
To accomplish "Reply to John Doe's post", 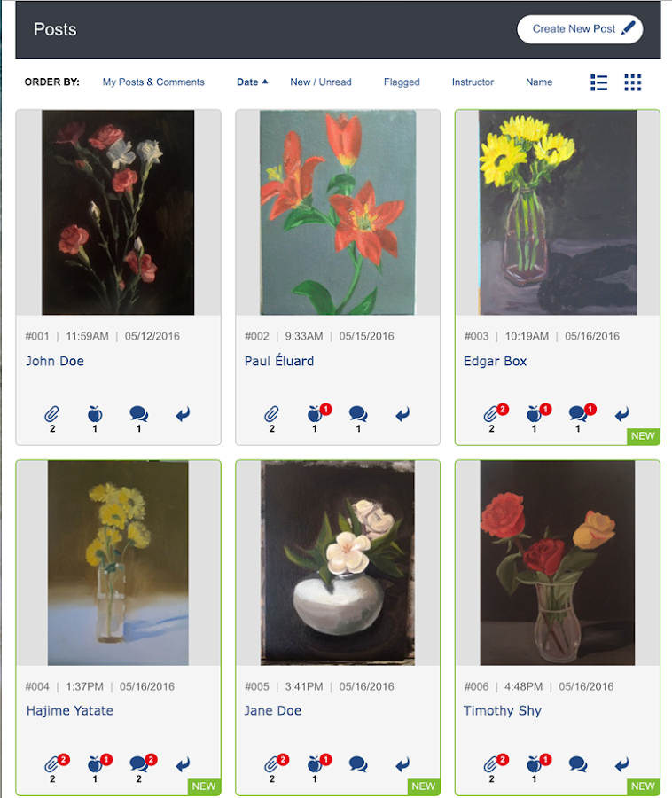I will point(183,414).
